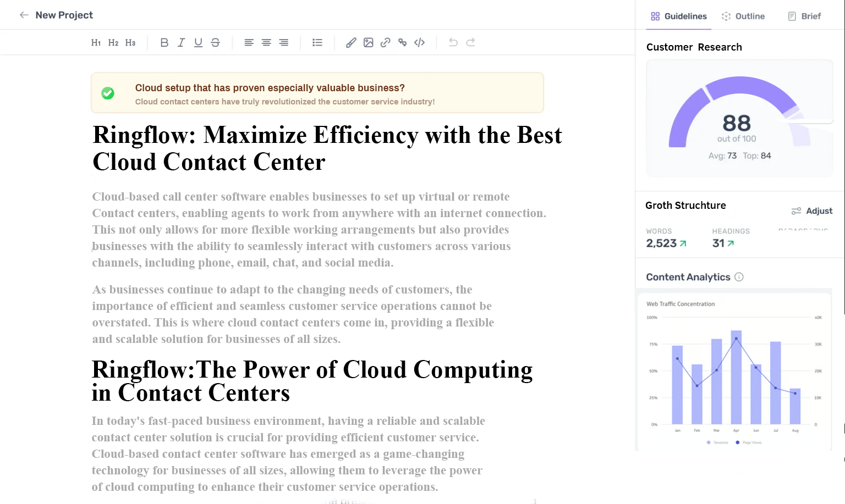
Task: Click Adjust in Groth Struchture section
Action: [x=812, y=211]
